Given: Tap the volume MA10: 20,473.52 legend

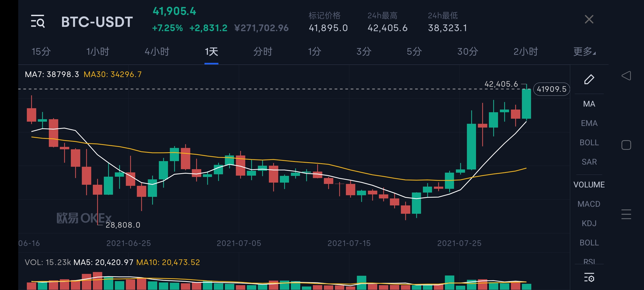Looking at the screenshot, I should point(168,262).
